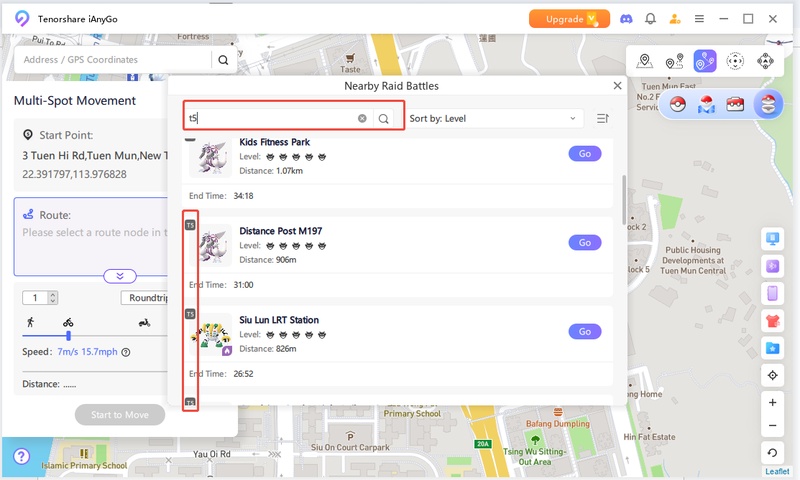Click the red toolbox Pokeball icon

coord(735,105)
